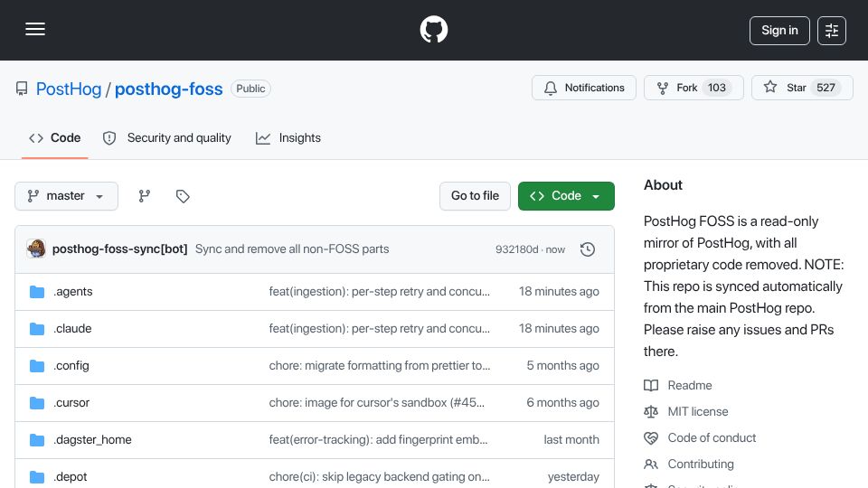Click 'yesterday' timestamp for .depot
Image resolution: width=868 pixels, height=488 pixels.
click(573, 476)
